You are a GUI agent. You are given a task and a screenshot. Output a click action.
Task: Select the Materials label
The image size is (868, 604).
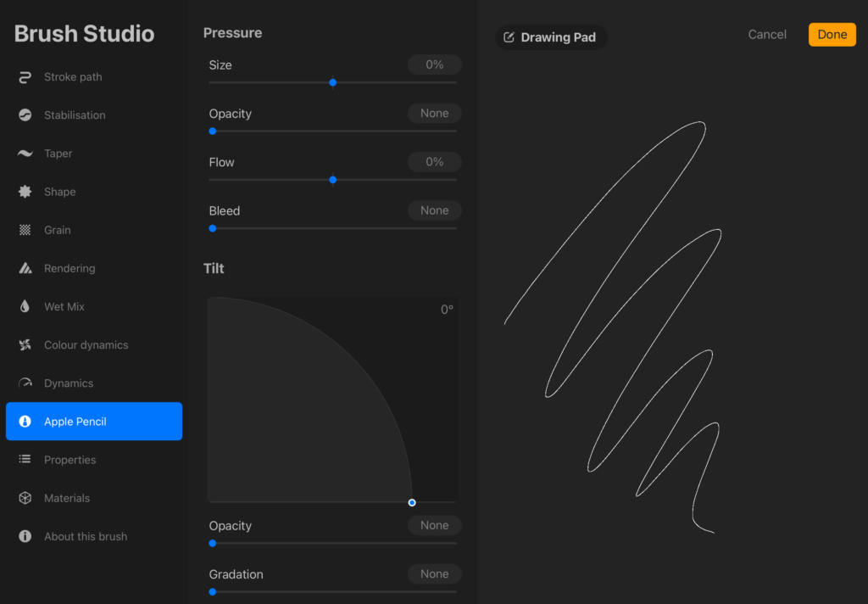pos(67,498)
